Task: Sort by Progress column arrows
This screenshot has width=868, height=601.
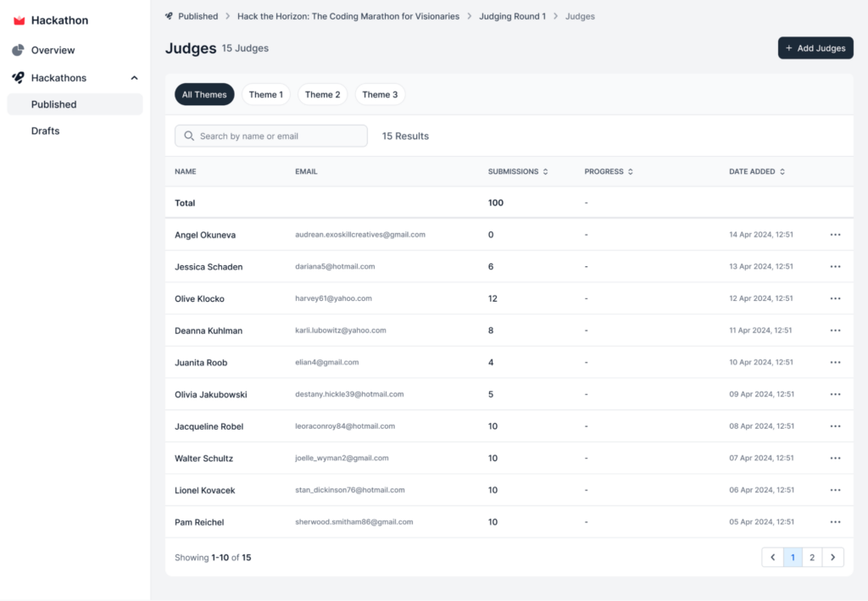Action: 630,171
